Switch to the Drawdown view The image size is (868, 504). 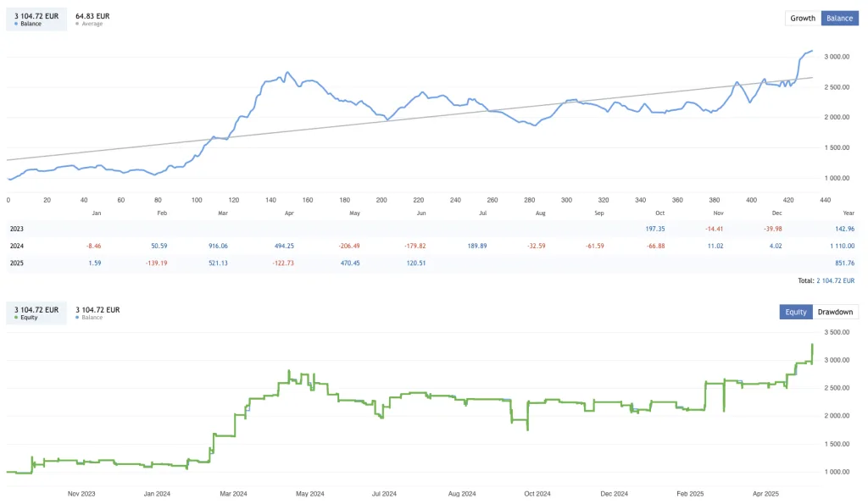click(834, 312)
